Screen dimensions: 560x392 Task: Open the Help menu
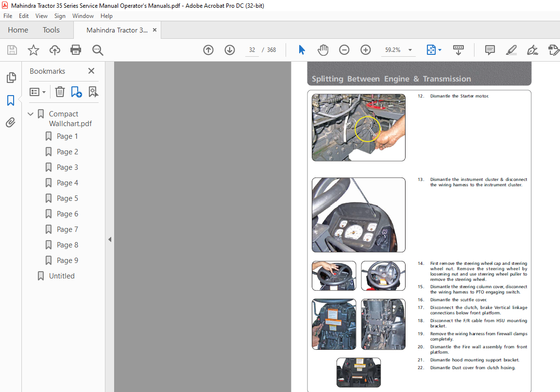coord(106,16)
